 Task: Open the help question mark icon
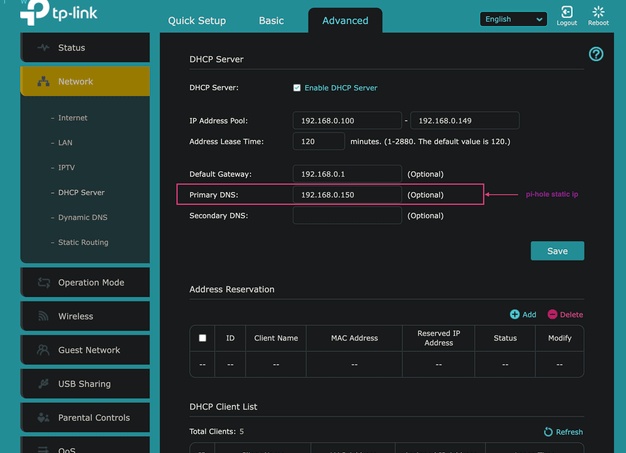[596, 54]
